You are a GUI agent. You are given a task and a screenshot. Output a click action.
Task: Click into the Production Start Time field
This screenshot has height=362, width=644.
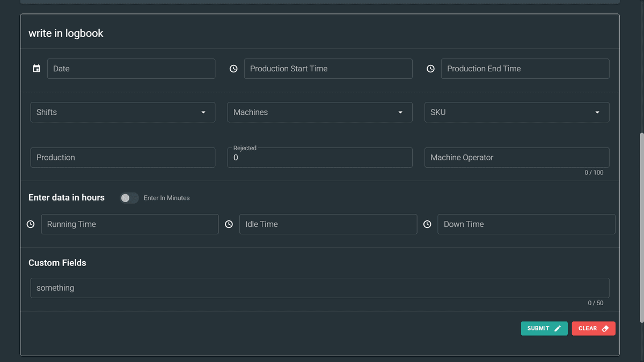pyautogui.click(x=328, y=69)
